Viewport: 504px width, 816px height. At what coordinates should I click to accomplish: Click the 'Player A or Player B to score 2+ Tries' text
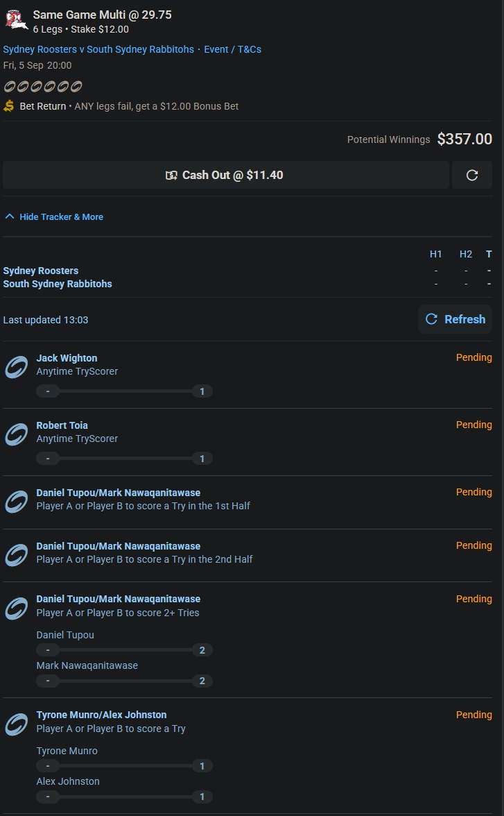[118, 613]
